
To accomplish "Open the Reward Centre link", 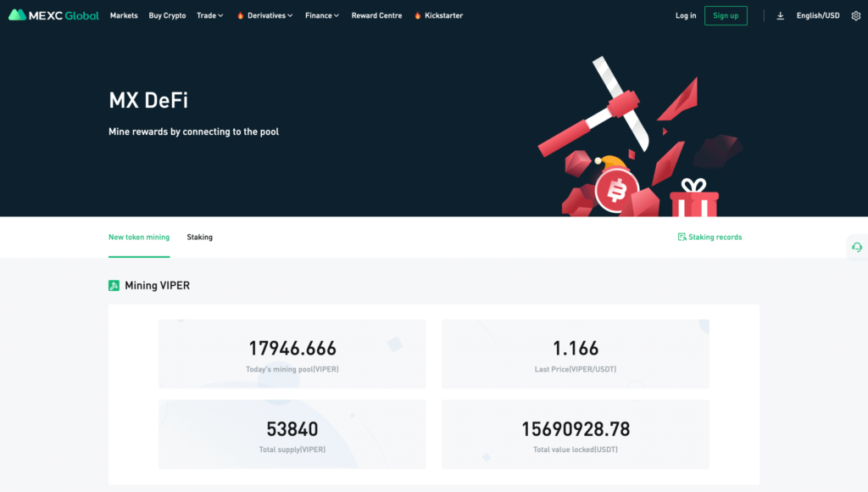I will coord(376,15).
